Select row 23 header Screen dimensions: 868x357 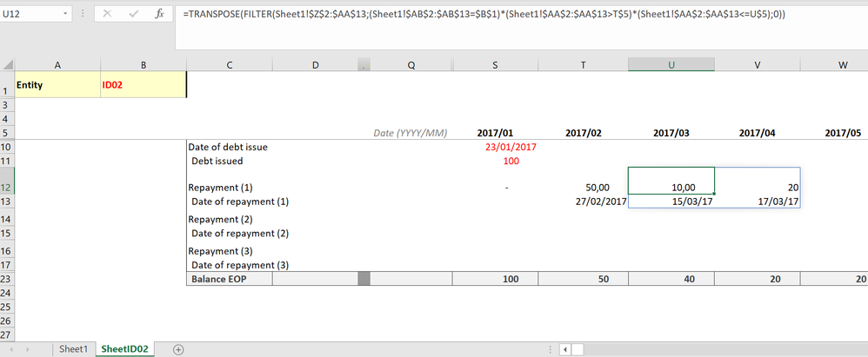(x=7, y=279)
